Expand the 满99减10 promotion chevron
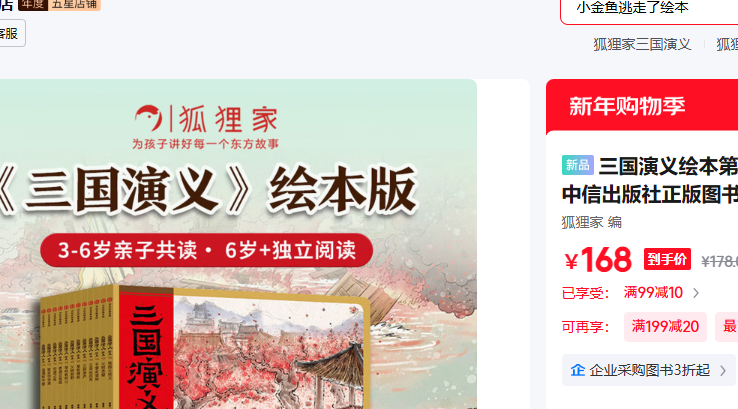Screen dimensions: 738x409 (x=696, y=293)
